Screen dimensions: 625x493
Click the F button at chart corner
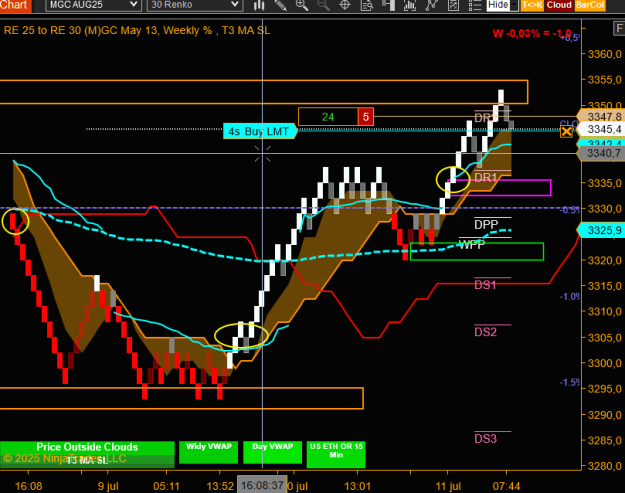point(619,29)
